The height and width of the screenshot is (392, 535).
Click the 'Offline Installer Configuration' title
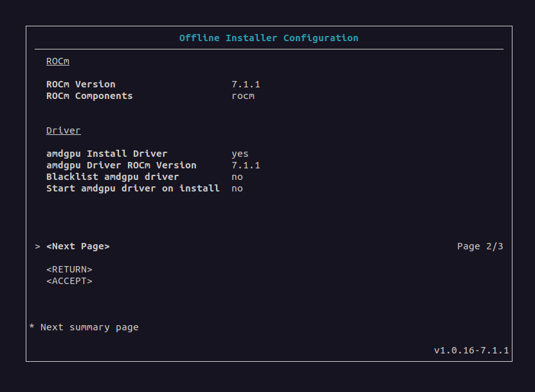pyautogui.click(x=269, y=38)
